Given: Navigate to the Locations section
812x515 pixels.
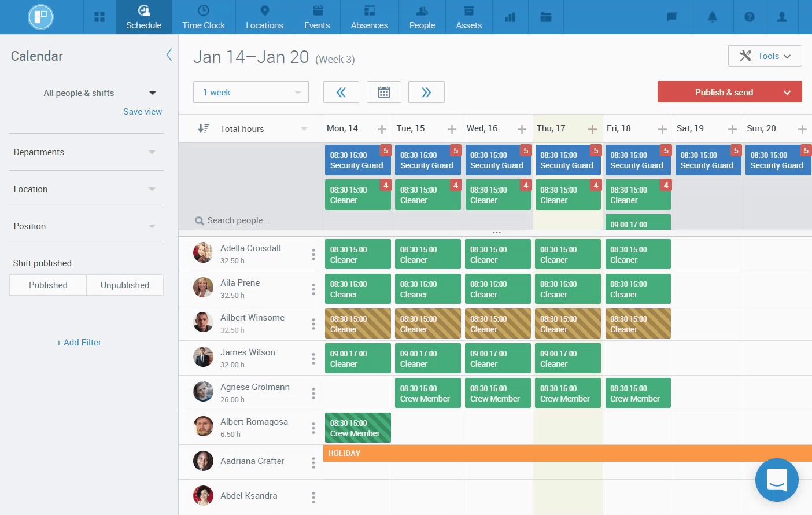Looking at the screenshot, I should coord(264,17).
